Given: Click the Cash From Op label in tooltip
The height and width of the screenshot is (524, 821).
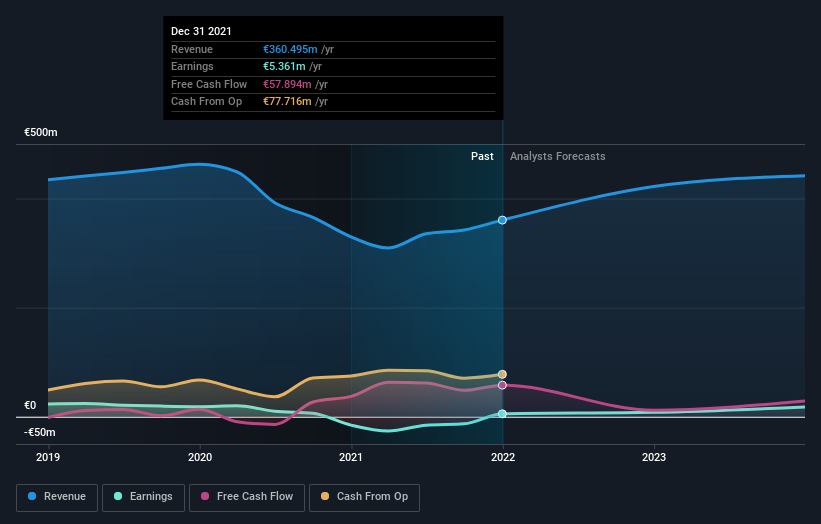Looking at the screenshot, I should coord(206,102).
